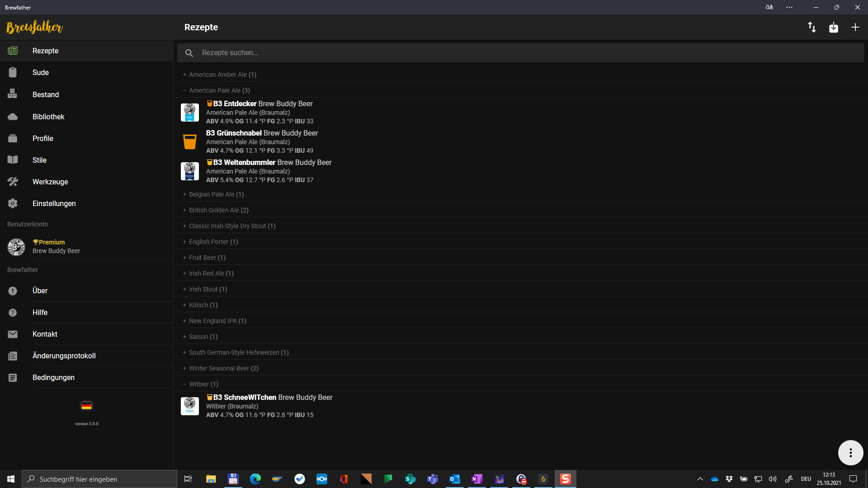Open Bestand inventory in sidebar
868x488 pixels.
[x=46, y=94]
